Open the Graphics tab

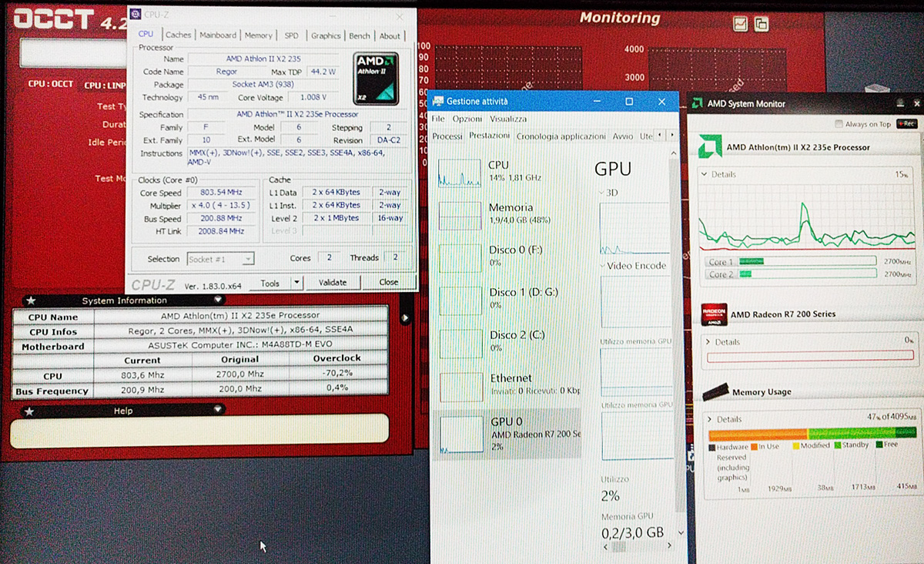(x=326, y=35)
